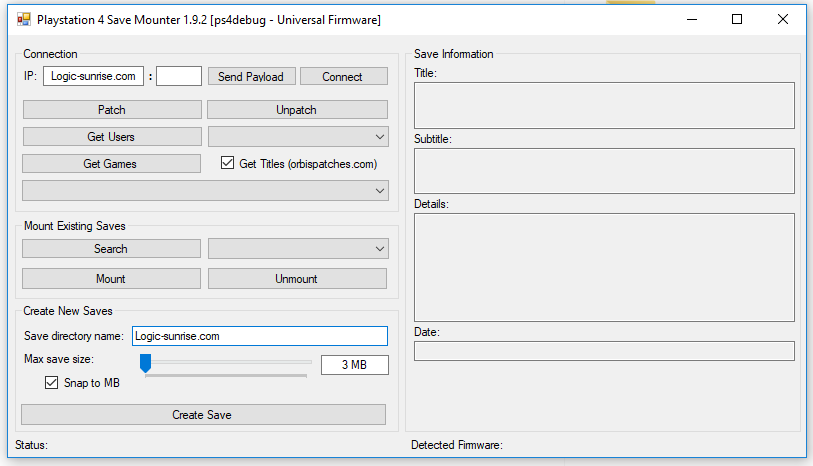Click the Mount button
This screenshot has width=813, height=466.
(x=111, y=279)
